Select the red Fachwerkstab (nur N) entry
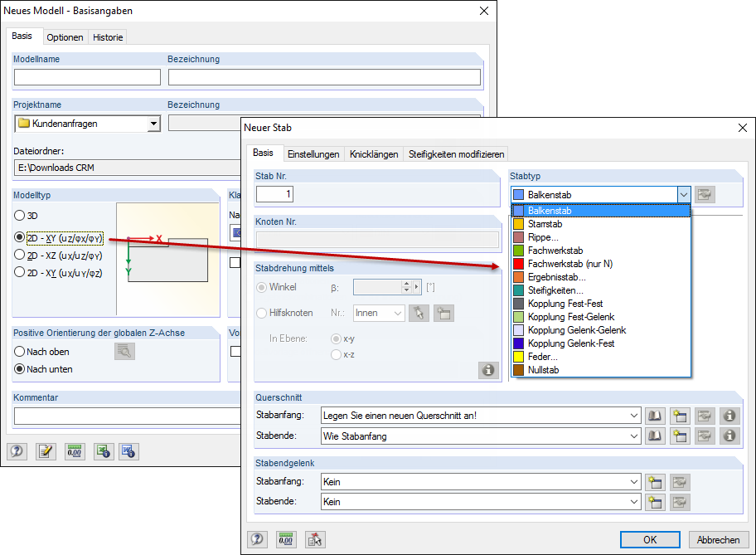This screenshot has height=555, width=756. pos(570,263)
